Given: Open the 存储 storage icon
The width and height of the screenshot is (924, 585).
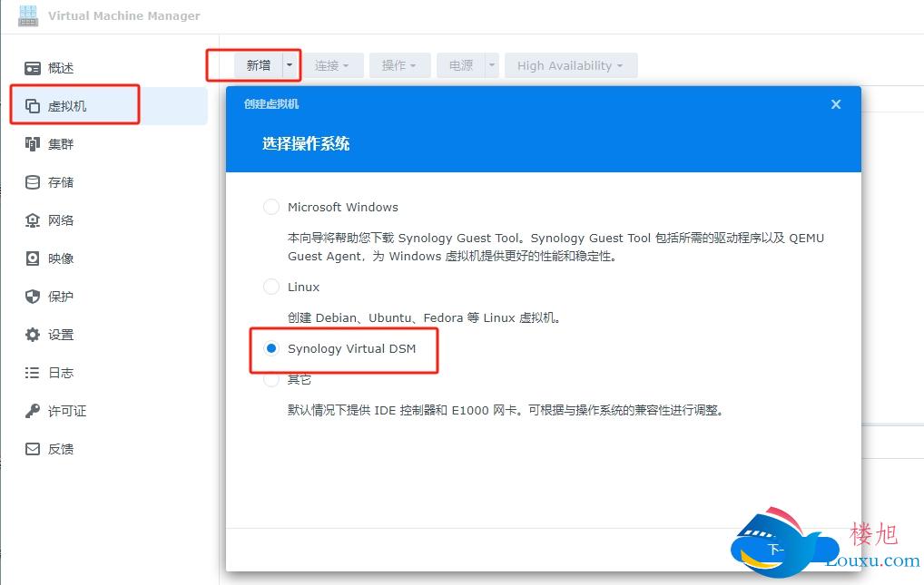Looking at the screenshot, I should pos(33,182).
